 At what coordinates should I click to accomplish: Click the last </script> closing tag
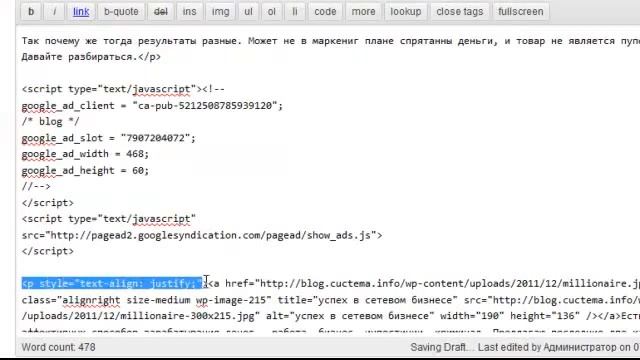coord(48,251)
